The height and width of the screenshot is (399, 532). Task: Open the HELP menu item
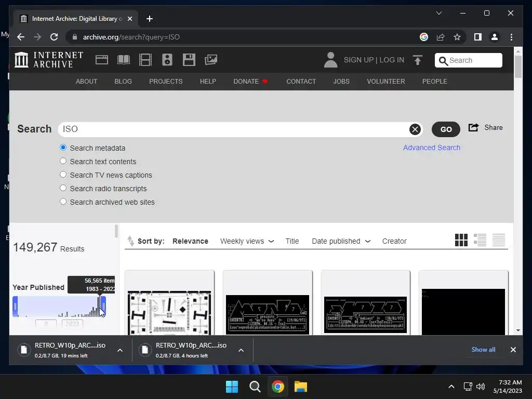coord(208,82)
